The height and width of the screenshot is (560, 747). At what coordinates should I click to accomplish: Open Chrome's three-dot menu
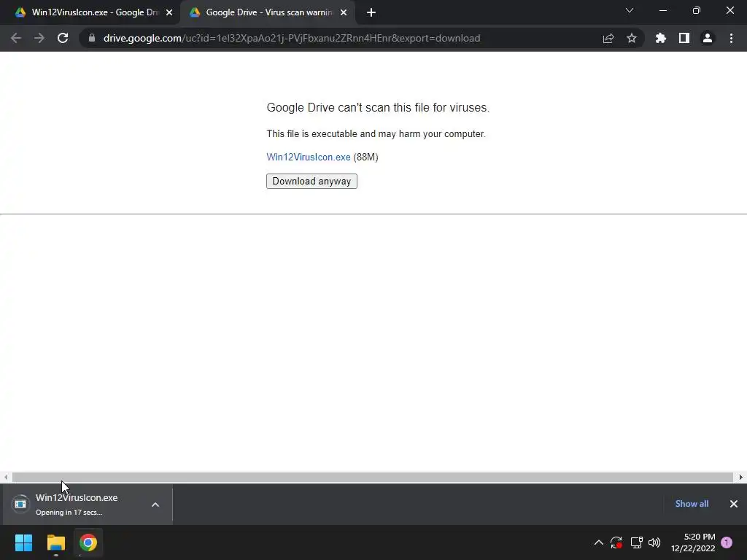coord(731,38)
